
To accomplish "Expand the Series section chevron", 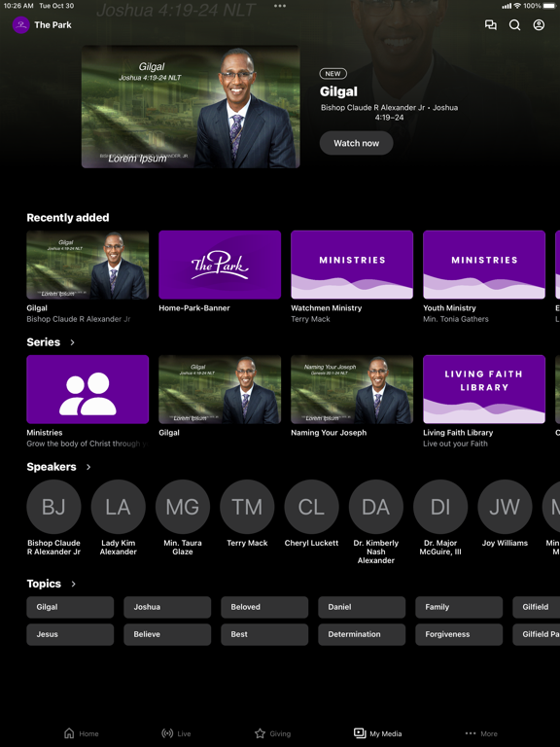I will [x=72, y=342].
